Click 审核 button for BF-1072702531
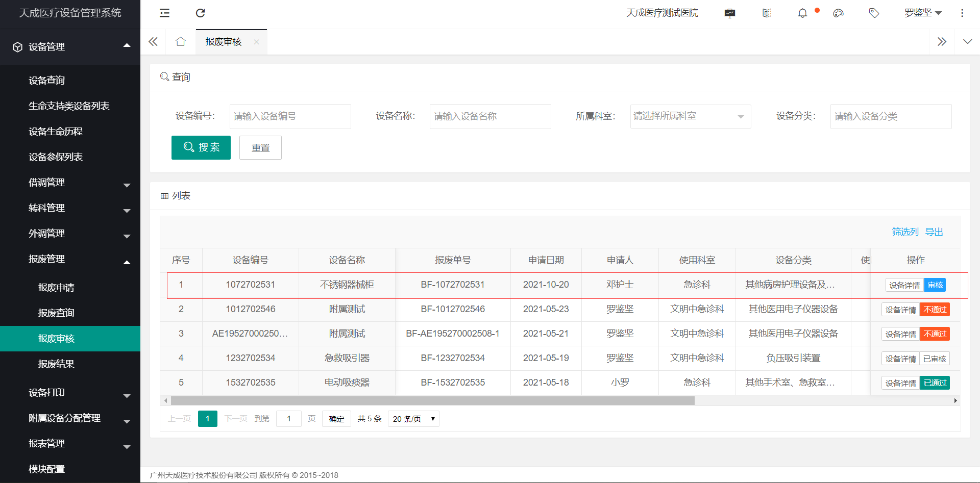 (935, 285)
